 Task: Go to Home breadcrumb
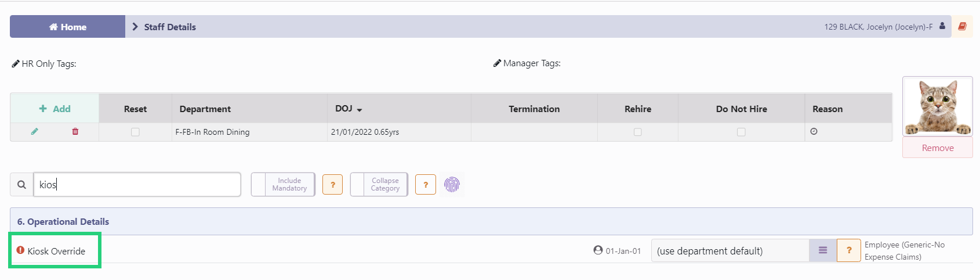68,27
